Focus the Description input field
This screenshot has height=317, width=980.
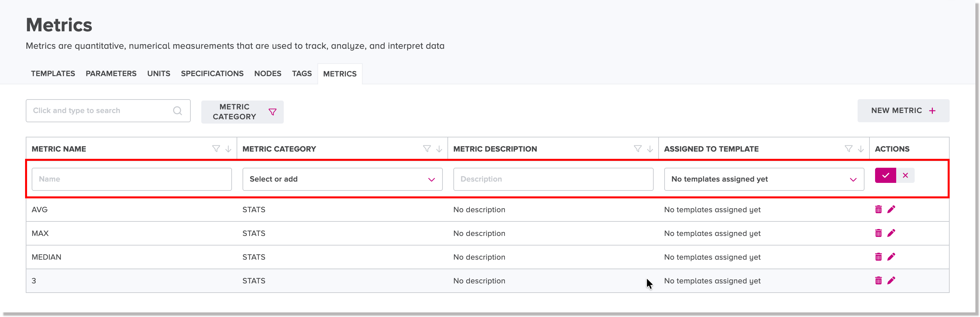coord(553,179)
